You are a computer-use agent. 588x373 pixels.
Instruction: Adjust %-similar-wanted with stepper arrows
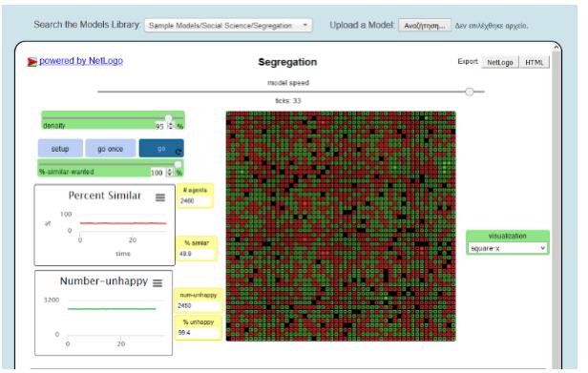[169, 173]
